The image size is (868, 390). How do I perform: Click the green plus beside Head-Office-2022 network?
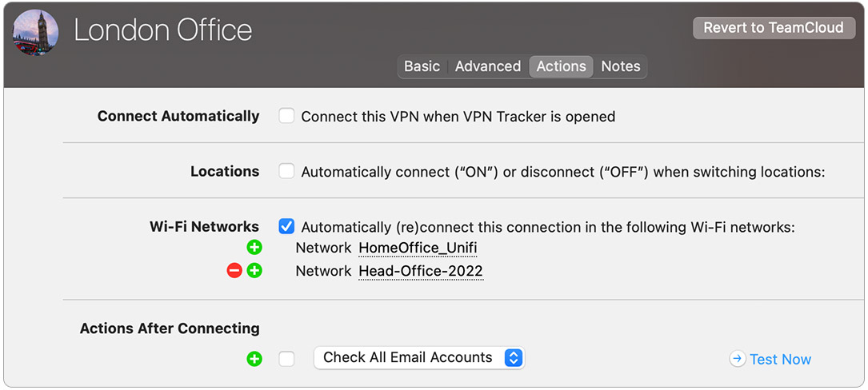[254, 271]
